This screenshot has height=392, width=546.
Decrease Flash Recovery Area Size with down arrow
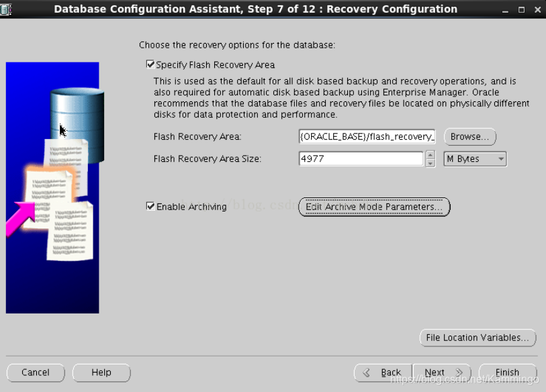[x=430, y=163]
